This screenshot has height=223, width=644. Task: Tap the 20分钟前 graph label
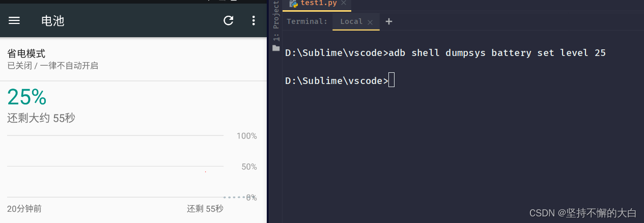pos(24,209)
